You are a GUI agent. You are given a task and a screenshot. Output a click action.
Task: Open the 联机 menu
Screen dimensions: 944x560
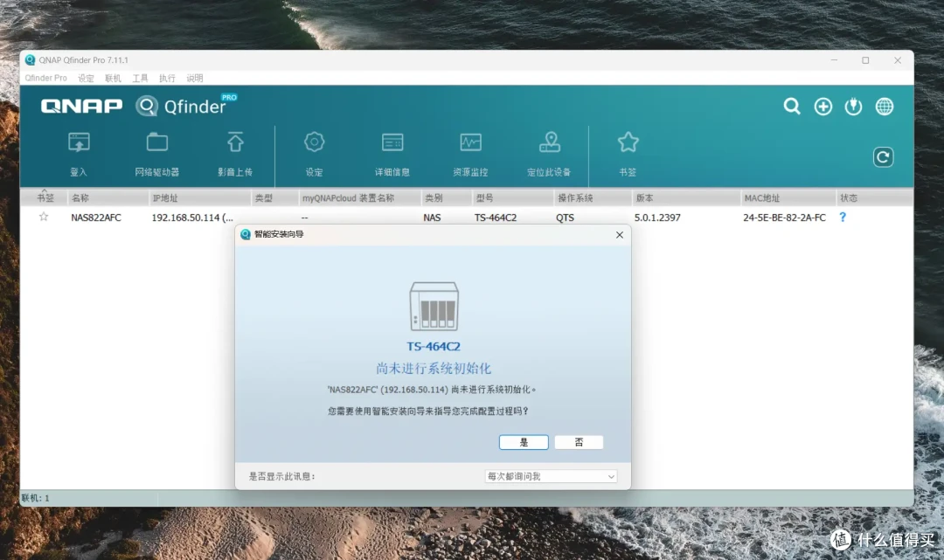point(113,79)
